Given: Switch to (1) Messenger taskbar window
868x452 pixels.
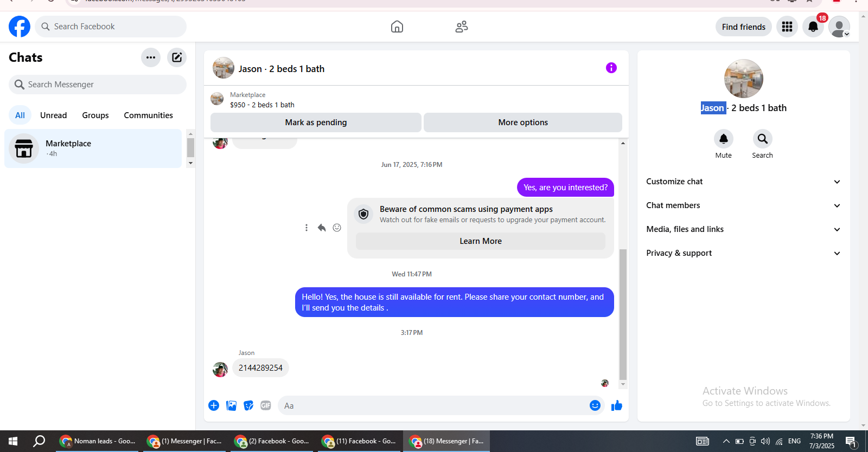Looking at the screenshot, I should click(x=186, y=441).
